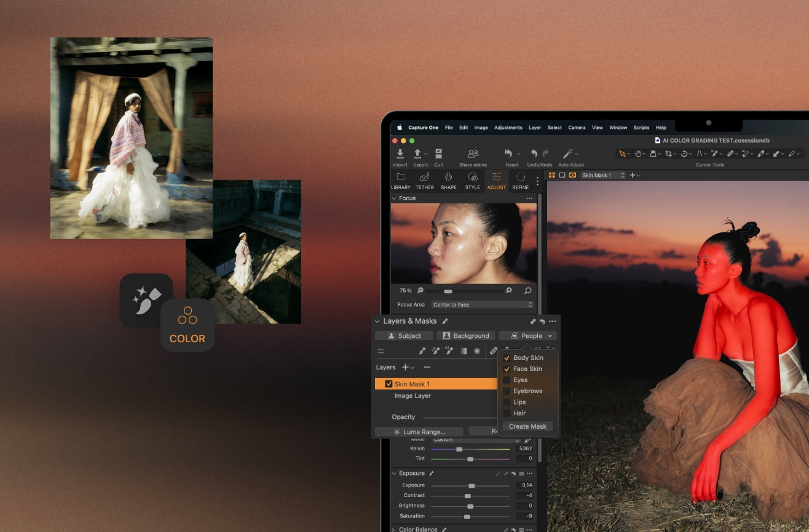The image size is (809, 532).
Task: Click the Import icon in the toolbar
Action: point(400,154)
